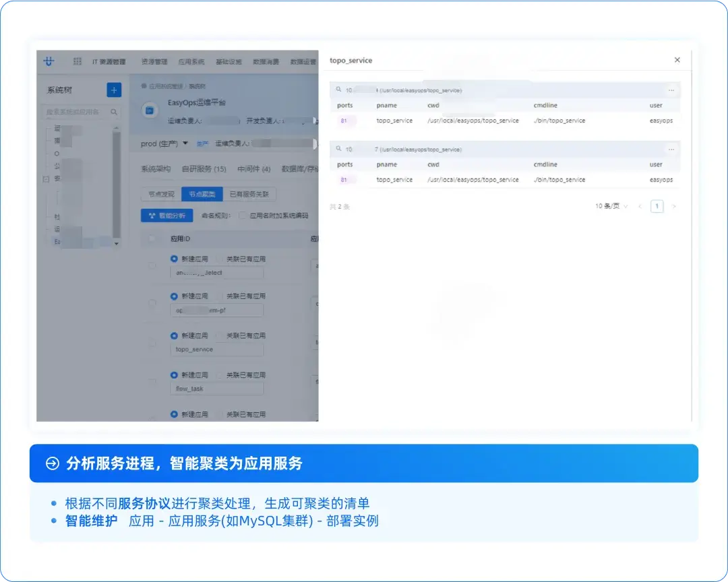The height and width of the screenshot is (582, 728).
Task: Click the blue + icon beside 系统树
Action: 113,90
